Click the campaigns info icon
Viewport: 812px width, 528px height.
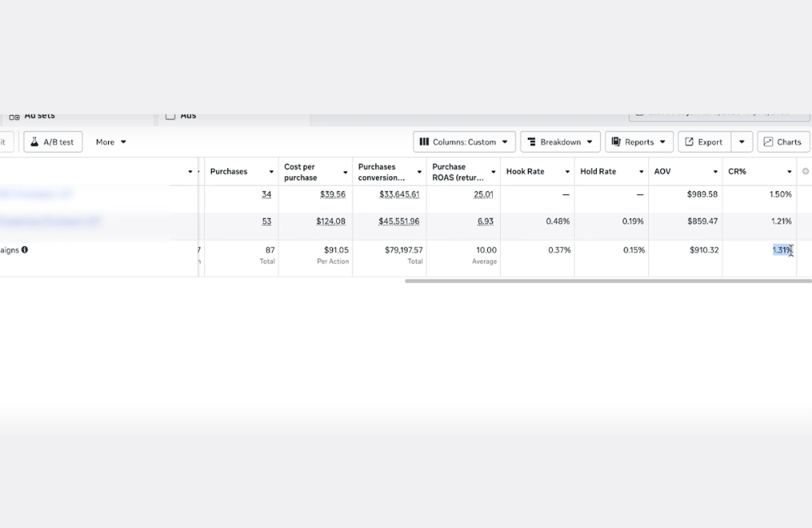point(24,249)
